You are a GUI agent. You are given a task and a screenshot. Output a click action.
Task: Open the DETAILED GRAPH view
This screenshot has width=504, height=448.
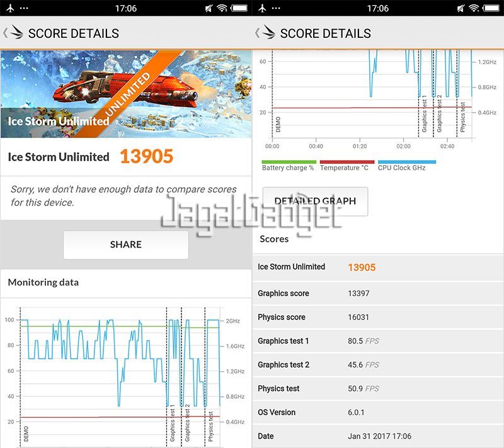click(314, 201)
